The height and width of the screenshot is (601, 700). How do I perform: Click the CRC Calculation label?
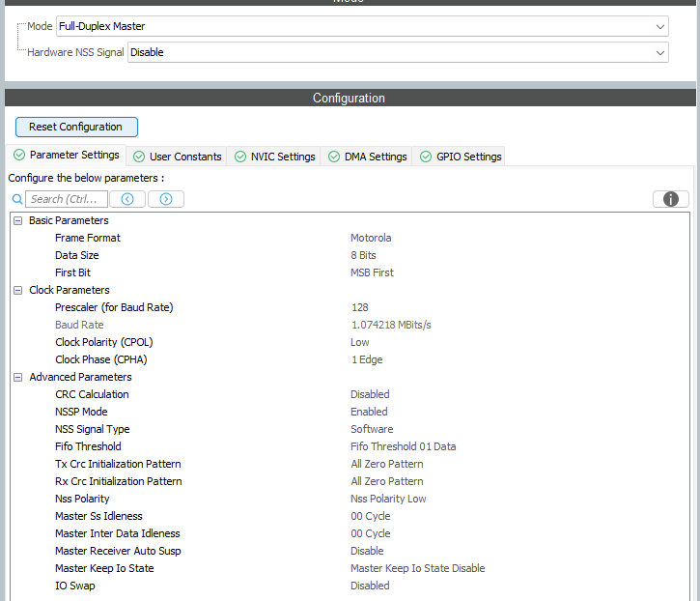coord(92,394)
